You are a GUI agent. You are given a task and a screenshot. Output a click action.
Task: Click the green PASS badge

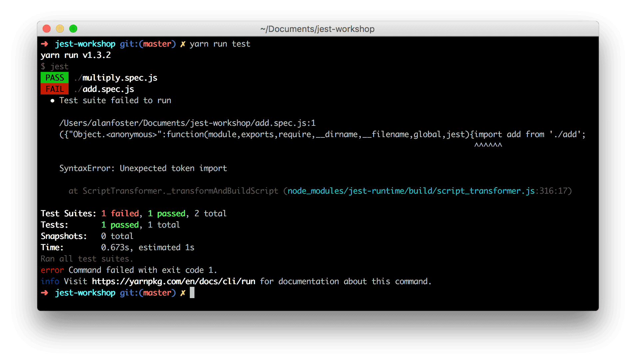point(55,78)
